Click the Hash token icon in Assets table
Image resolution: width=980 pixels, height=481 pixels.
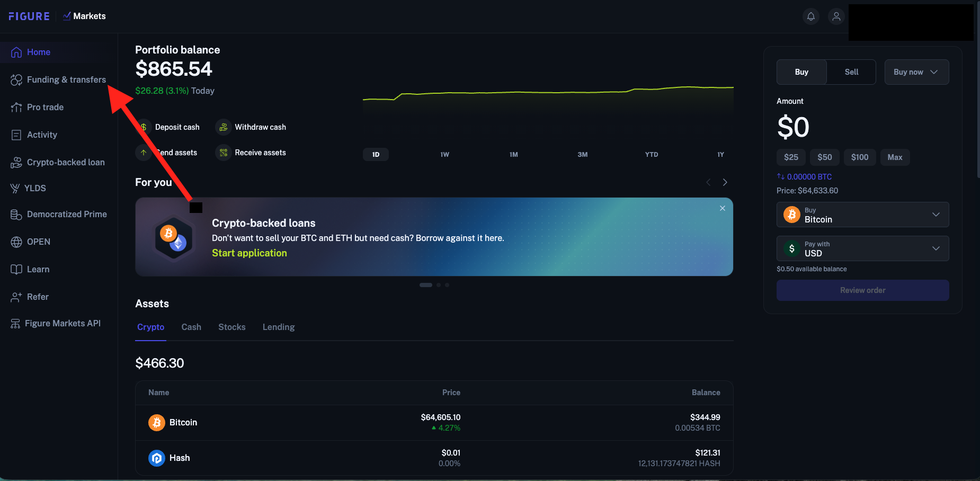(157, 458)
